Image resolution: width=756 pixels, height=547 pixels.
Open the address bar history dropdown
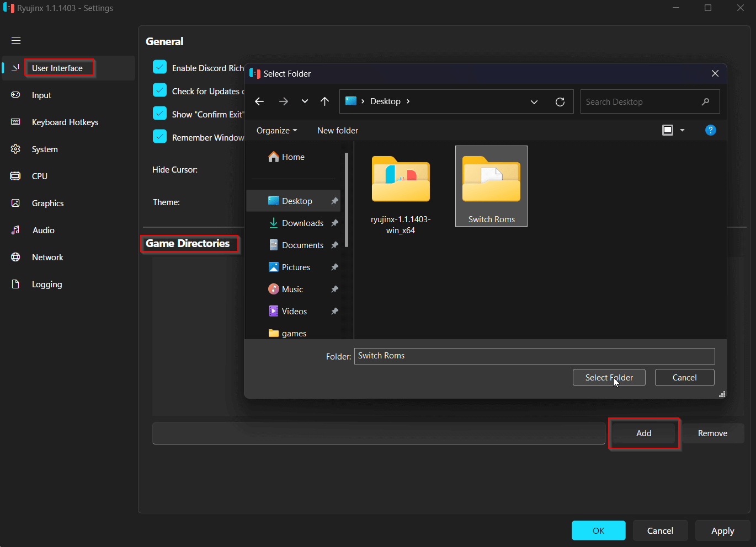pos(534,102)
